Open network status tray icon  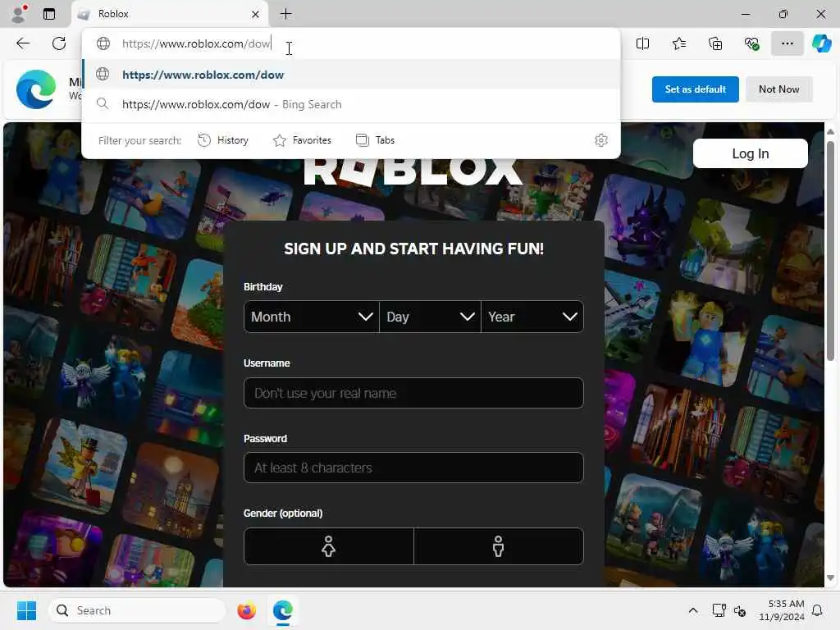coord(719,610)
